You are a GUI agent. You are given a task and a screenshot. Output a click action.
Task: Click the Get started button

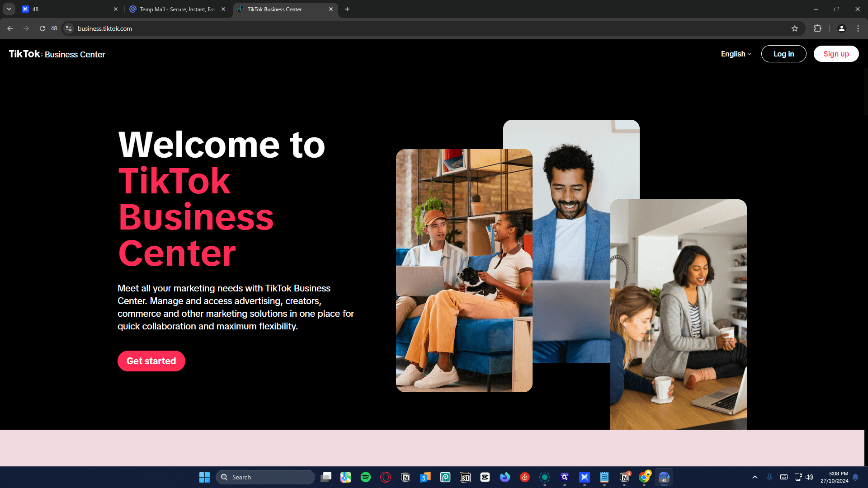click(151, 361)
